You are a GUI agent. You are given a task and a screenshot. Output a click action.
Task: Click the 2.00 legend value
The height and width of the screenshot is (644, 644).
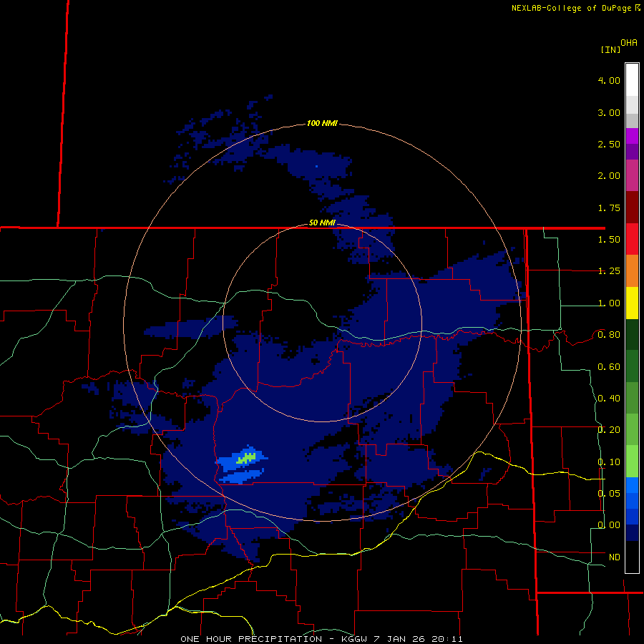click(x=609, y=176)
